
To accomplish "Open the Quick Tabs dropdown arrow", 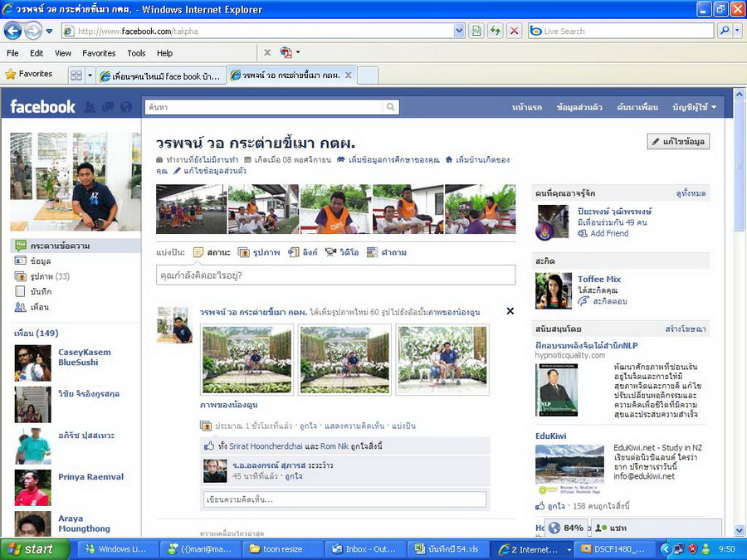I will pos(88,75).
